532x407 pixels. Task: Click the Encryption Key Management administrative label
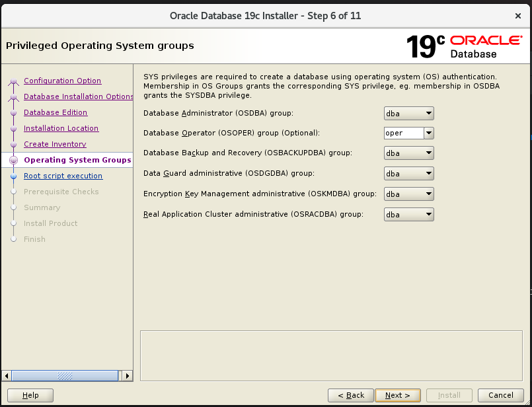coord(260,194)
